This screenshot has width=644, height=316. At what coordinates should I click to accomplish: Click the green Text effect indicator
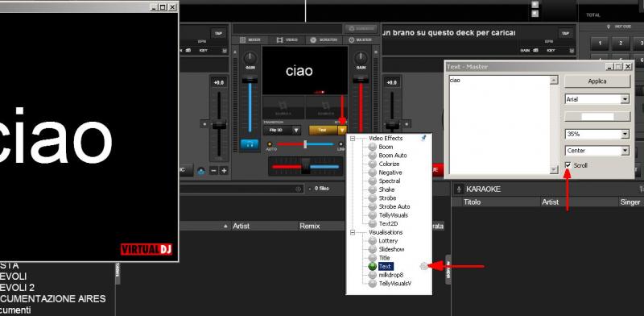pyautogui.click(x=373, y=267)
